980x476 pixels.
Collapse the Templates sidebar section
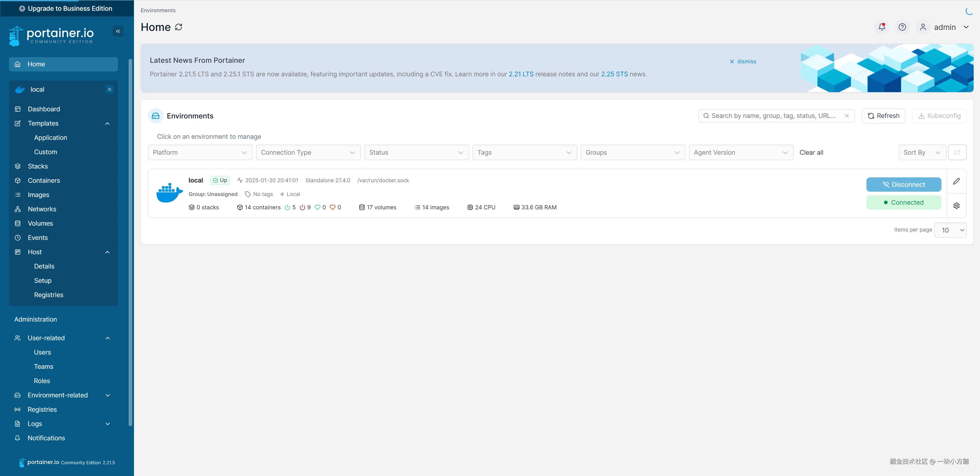pos(107,124)
